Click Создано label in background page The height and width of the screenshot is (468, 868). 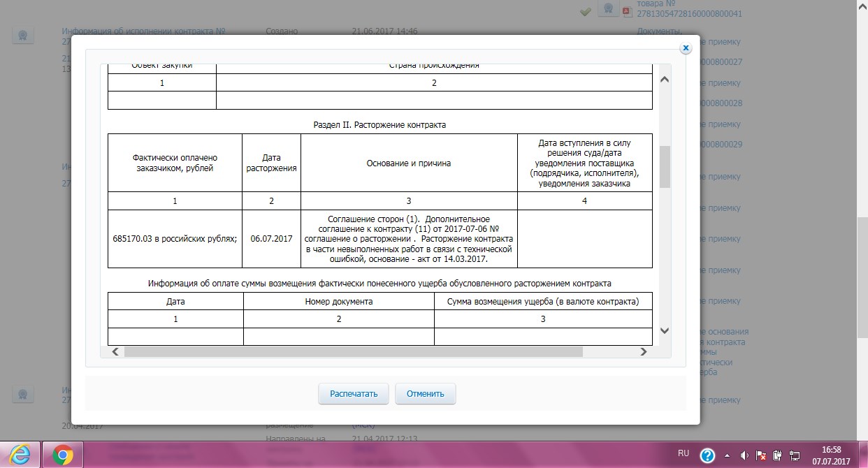click(x=282, y=31)
